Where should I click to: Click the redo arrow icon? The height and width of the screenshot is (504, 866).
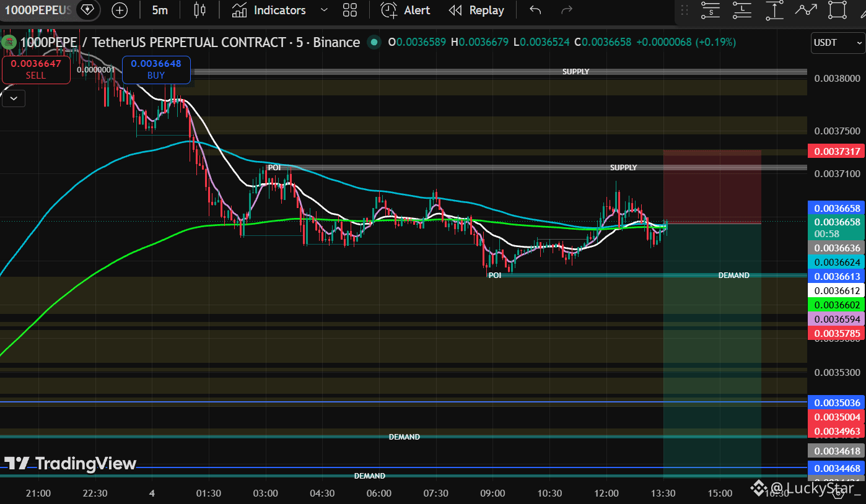[x=566, y=10]
